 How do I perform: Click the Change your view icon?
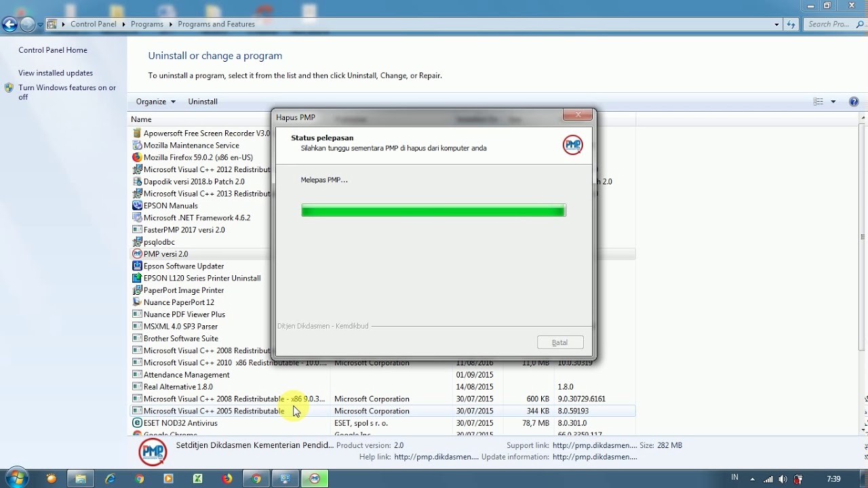click(x=818, y=102)
